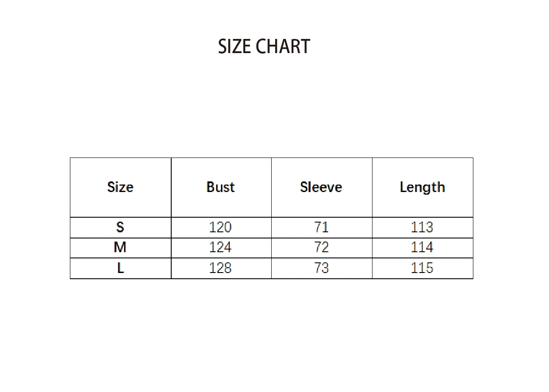Click the Sleeve column header
This screenshot has width=549, height=392.
coord(321,187)
